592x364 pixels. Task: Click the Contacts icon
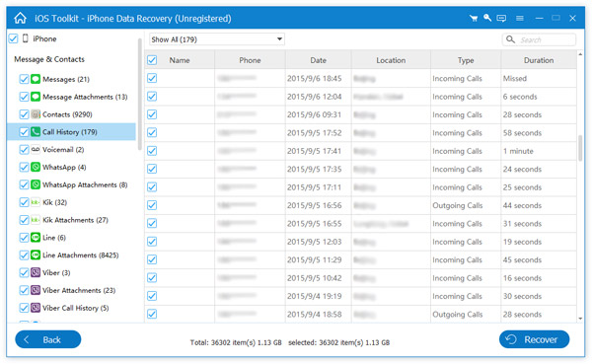coord(36,114)
